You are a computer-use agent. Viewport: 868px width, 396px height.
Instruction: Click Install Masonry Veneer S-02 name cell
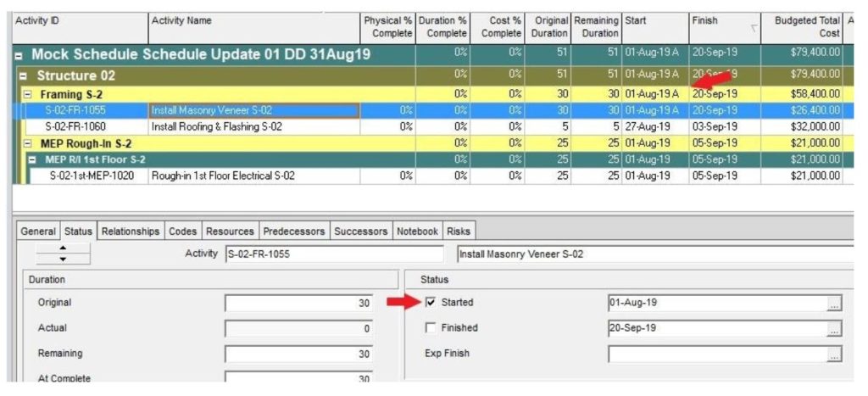click(254, 111)
